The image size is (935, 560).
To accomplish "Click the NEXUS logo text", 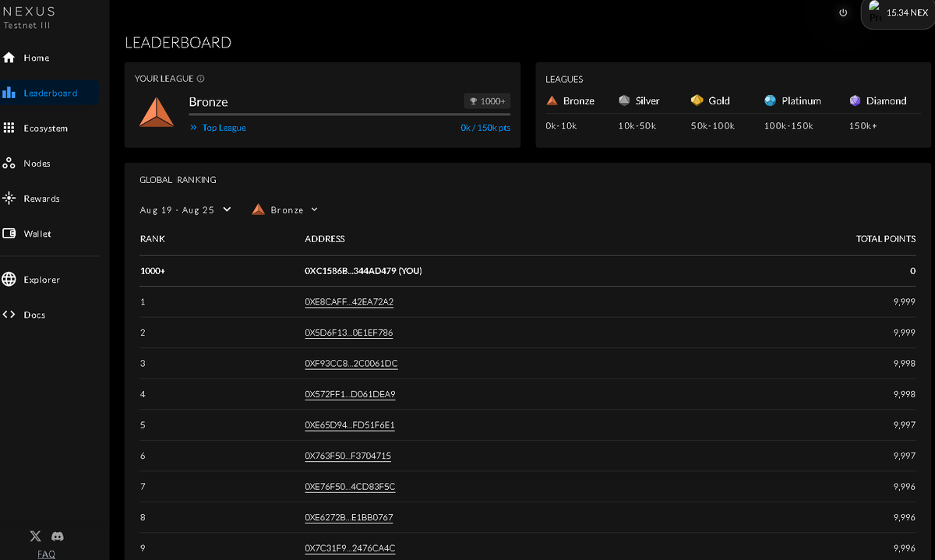I will tap(30, 11).
